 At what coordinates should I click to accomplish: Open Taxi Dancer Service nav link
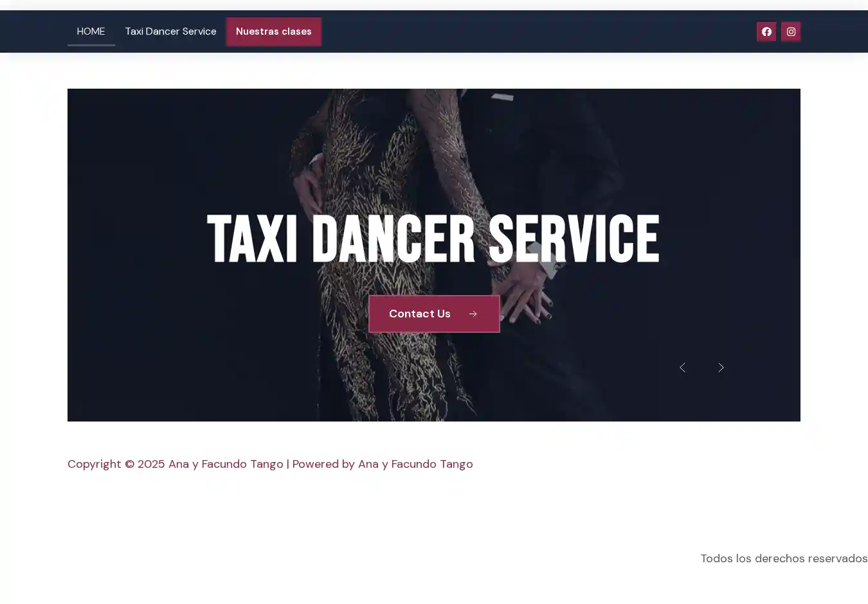[170, 31]
